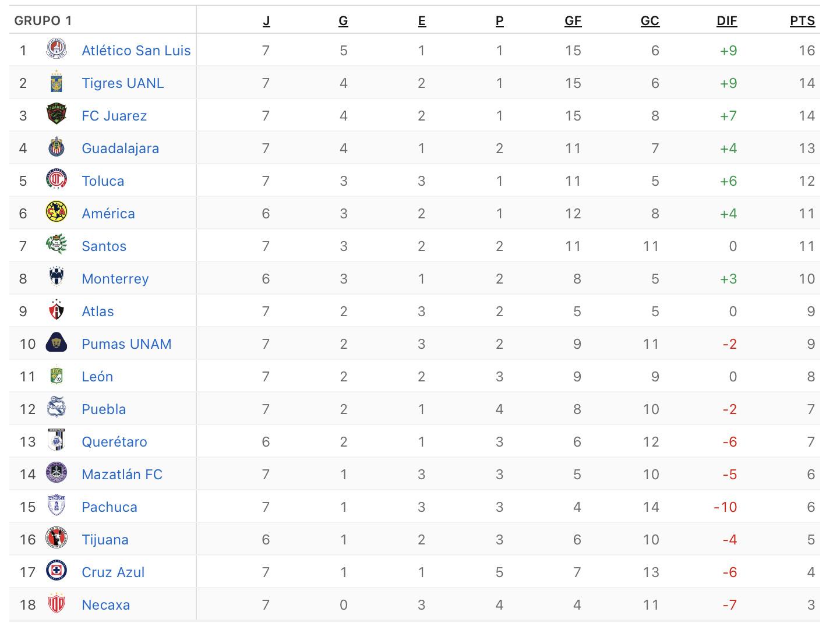Click the J games-played header
The height and width of the screenshot is (644, 833).
point(266,21)
